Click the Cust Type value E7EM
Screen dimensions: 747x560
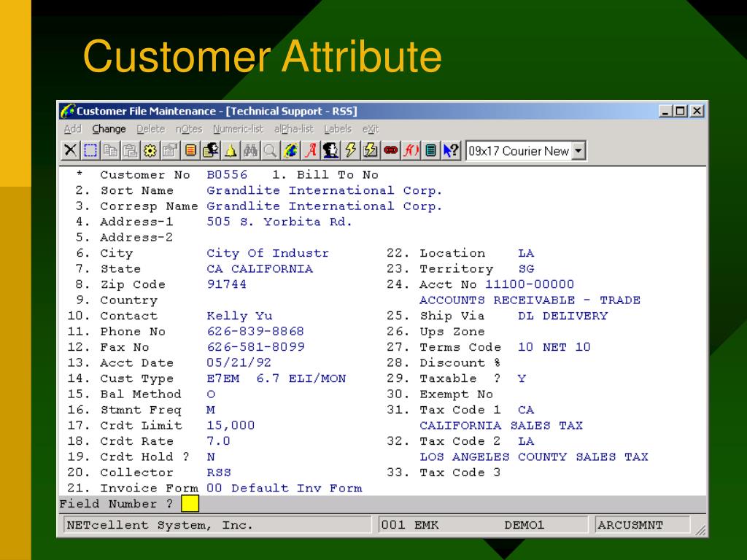[223, 378]
